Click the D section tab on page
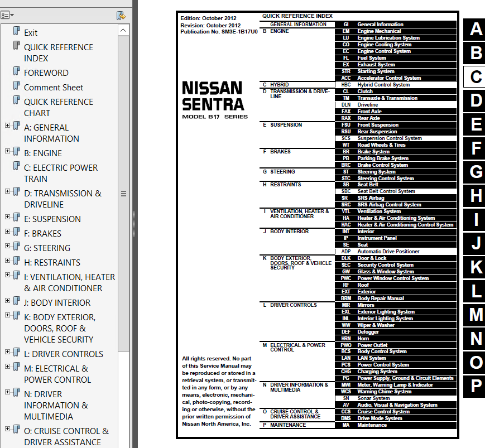Image resolution: width=485 pixels, height=448 pixels. point(475,101)
